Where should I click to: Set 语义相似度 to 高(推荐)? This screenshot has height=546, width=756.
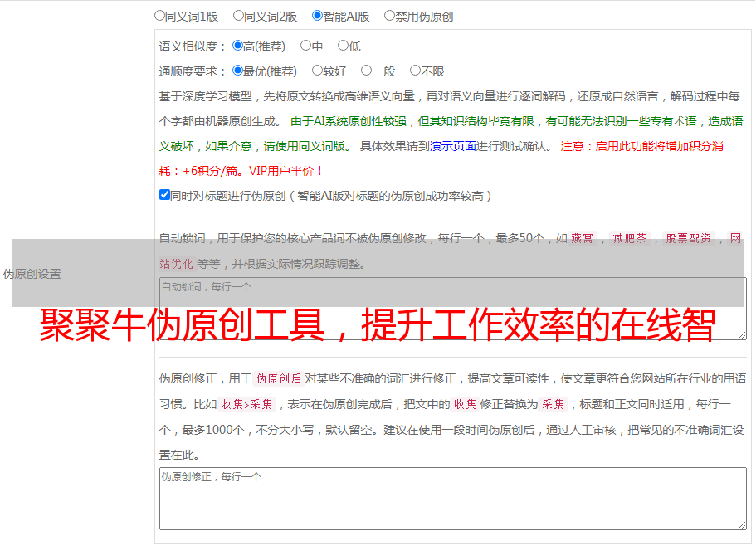(x=237, y=46)
